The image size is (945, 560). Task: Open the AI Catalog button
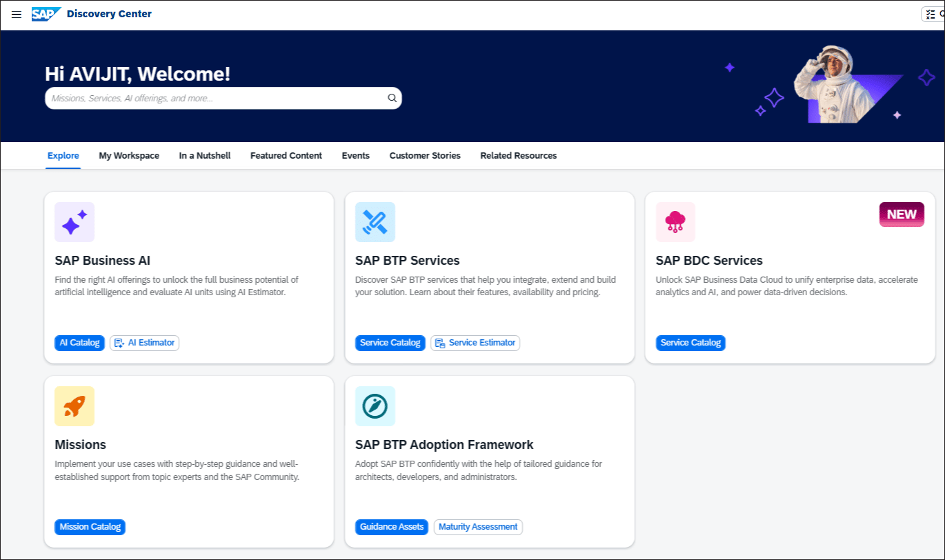point(79,343)
